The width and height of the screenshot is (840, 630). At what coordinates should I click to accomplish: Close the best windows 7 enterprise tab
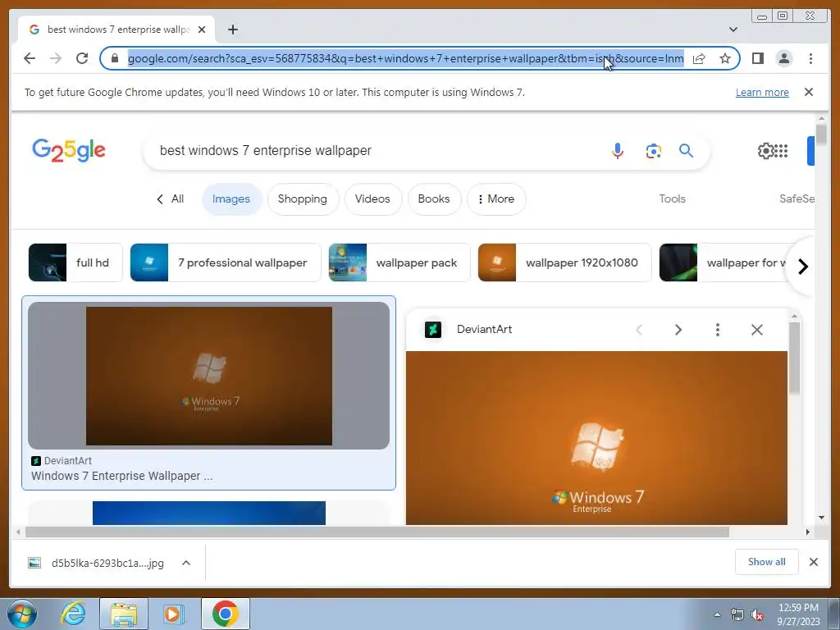pos(202,30)
